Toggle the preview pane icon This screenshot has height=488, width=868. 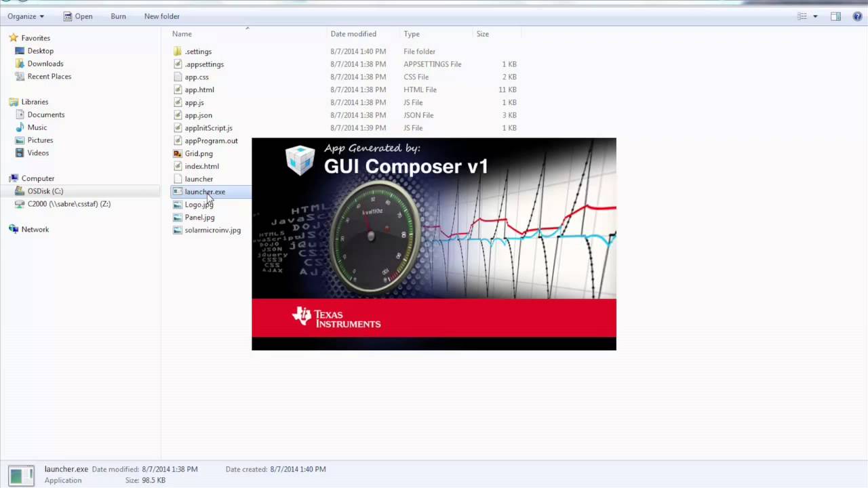click(x=835, y=16)
